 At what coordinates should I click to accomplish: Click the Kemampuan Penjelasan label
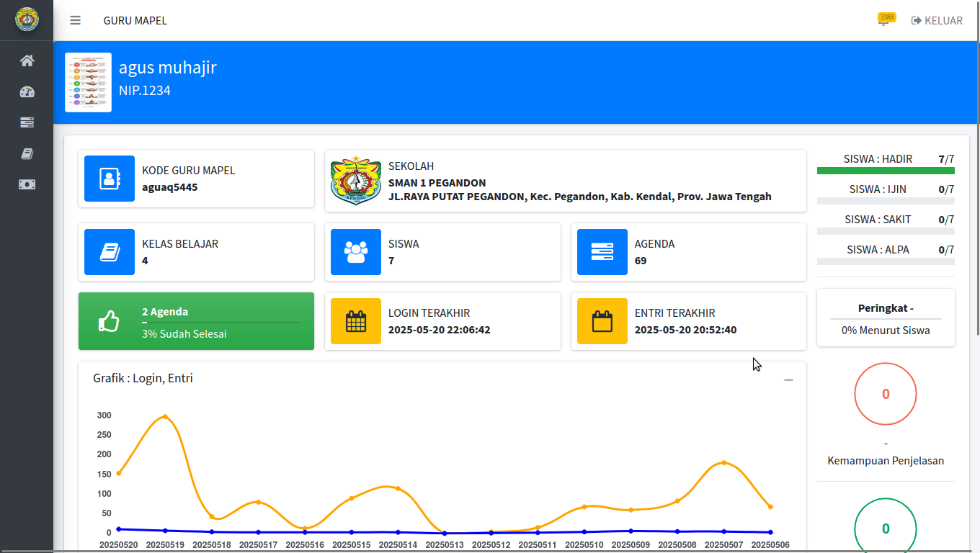[886, 461]
